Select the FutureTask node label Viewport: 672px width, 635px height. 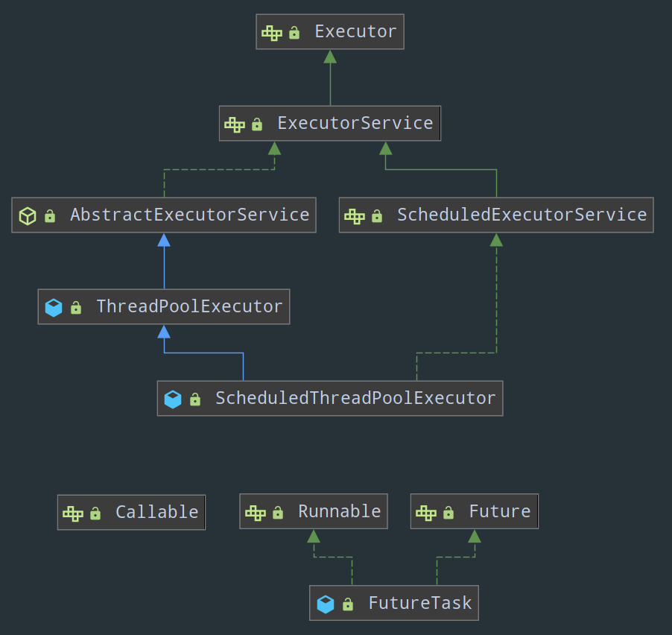click(419, 603)
